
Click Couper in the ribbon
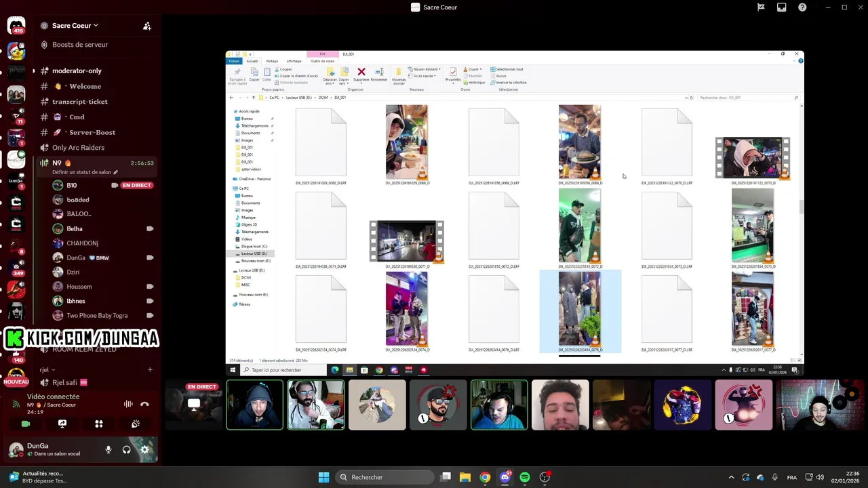click(283, 69)
